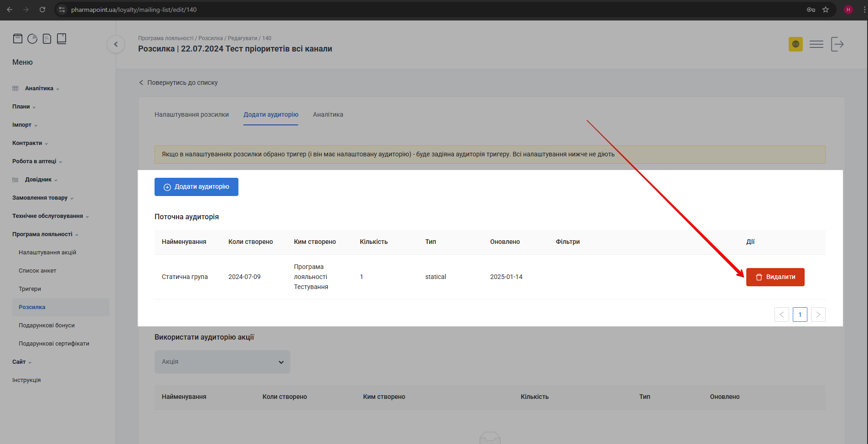The image size is (868, 444).
Task: Open Налаштування акцій in sidebar
Action: 47,253
